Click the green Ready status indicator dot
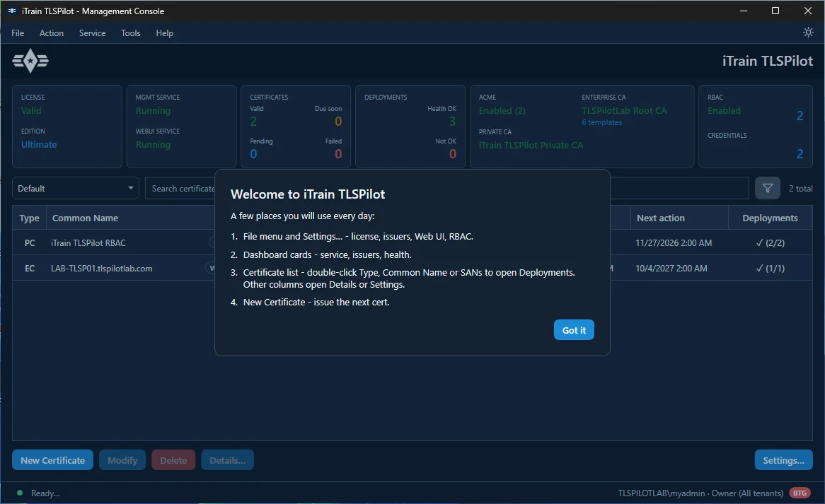The image size is (825, 504). coord(20,493)
